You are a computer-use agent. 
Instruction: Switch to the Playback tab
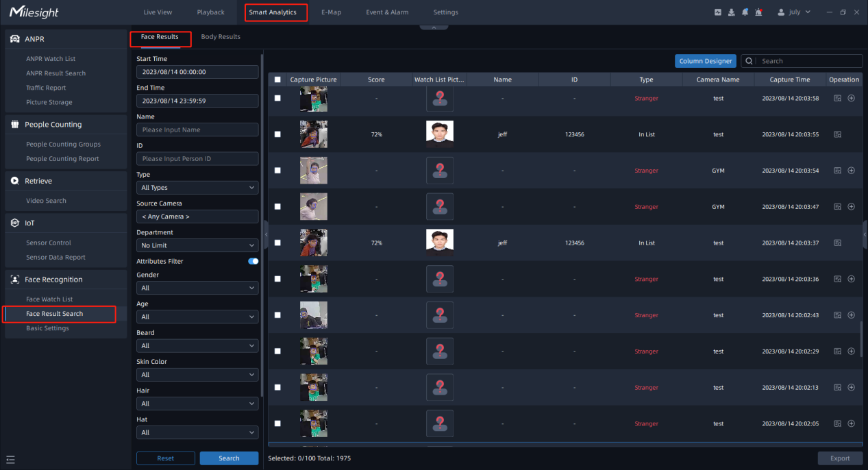pos(210,12)
